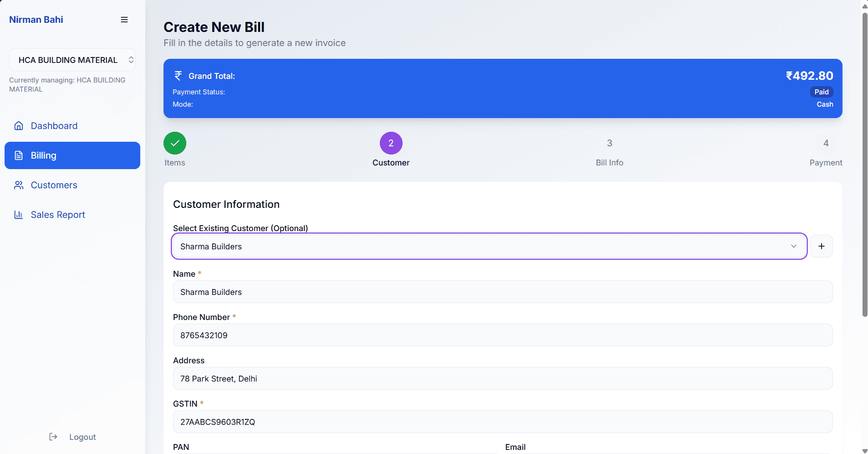Click the PAN field label
Image resolution: width=868 pixels, height=454 pixels.
click(x=181, y=447)
